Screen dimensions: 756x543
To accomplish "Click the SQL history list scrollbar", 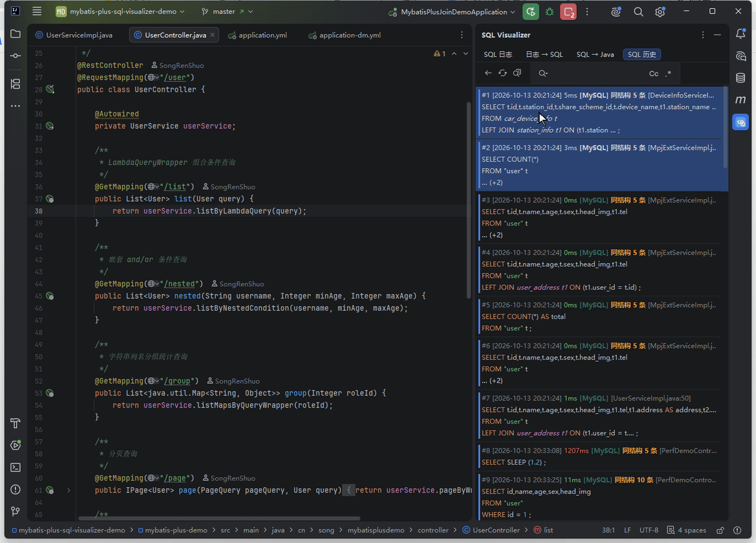I will click(725, 129).
